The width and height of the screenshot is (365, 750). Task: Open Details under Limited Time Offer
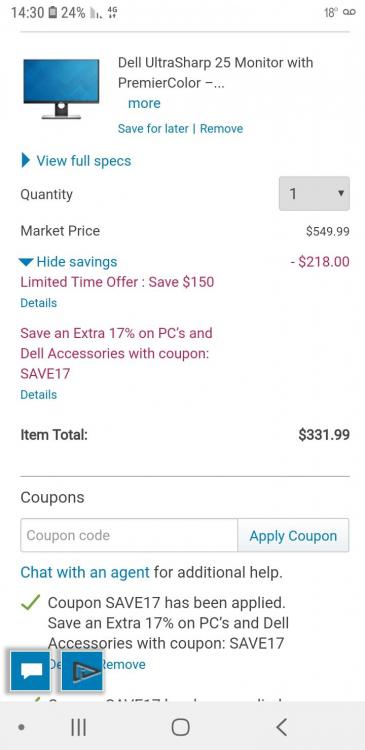pyautogui.click(x=38, y=303)
